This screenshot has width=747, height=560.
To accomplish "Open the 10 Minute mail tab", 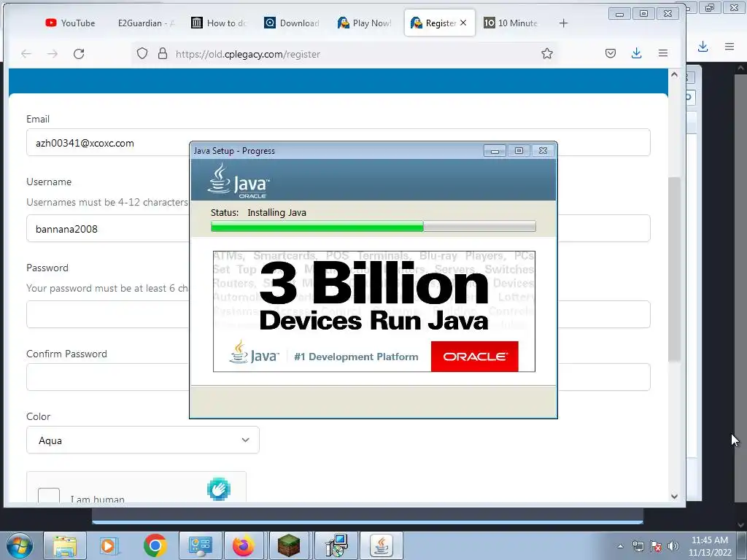I will click(511, 23).
